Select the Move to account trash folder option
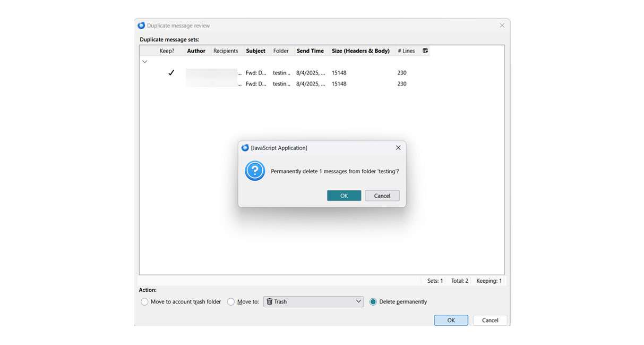The width and height of the screenshot is (644, 345). click(145, 302)
